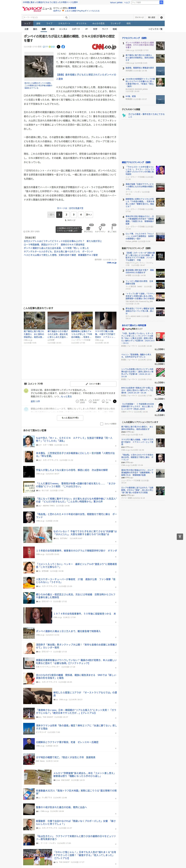Click the もっと見る(77件) button

[70, 418]
